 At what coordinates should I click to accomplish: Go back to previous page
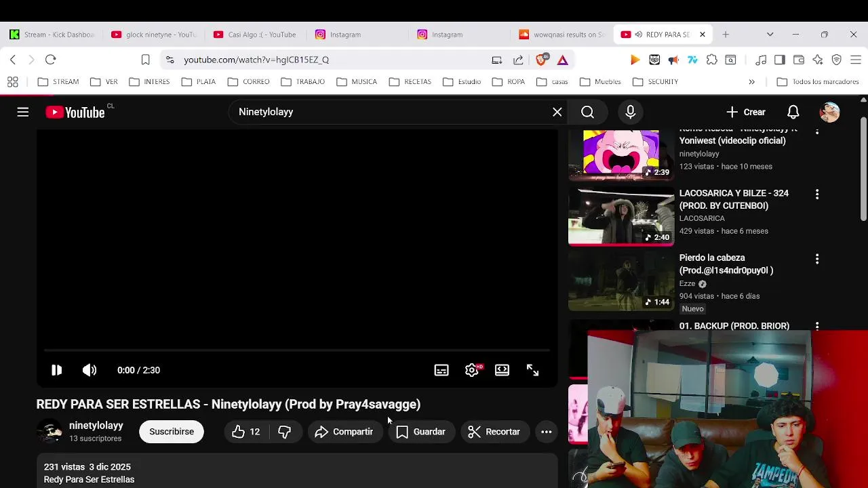pos(13,60)
